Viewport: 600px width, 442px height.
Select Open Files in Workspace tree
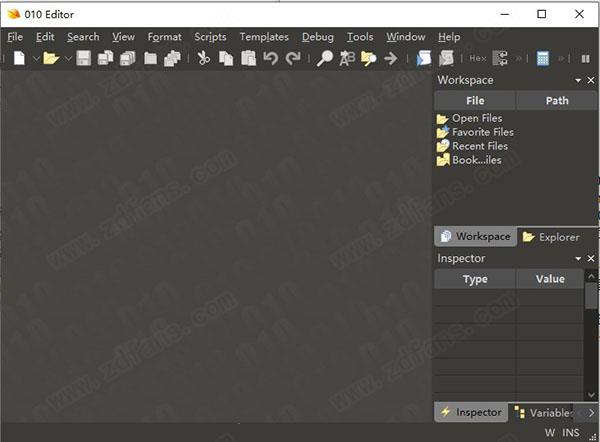pos(470,118)
